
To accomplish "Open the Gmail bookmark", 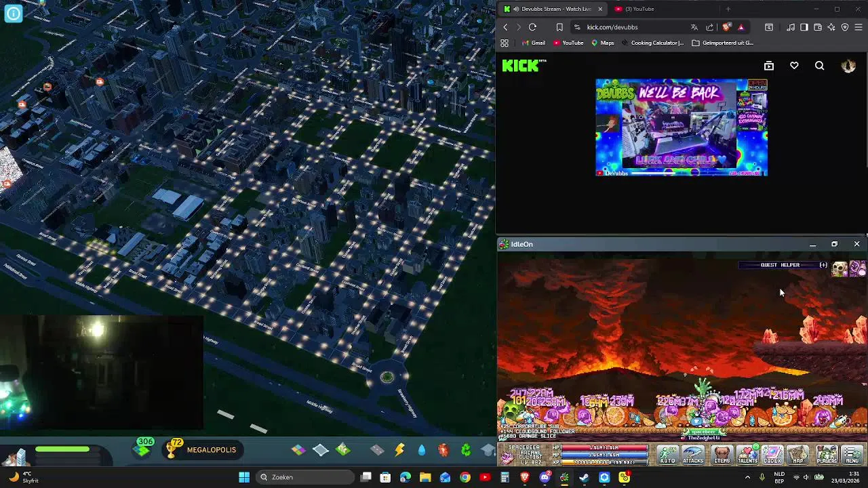I will coord(533,43).
